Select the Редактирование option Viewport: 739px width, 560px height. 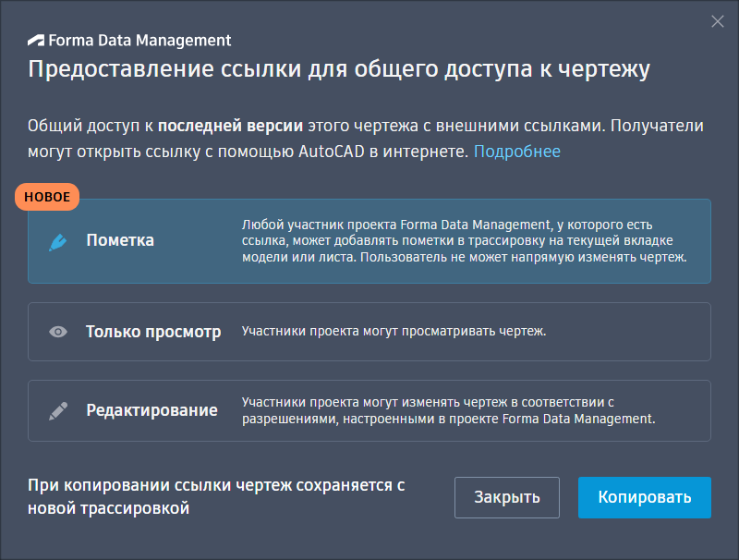coord(369,410)
